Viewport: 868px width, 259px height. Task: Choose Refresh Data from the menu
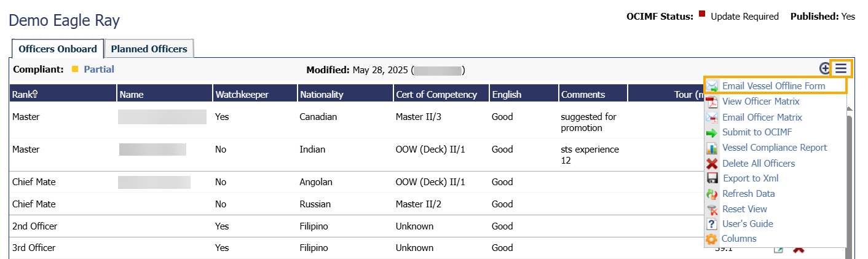tap(748, 193)
